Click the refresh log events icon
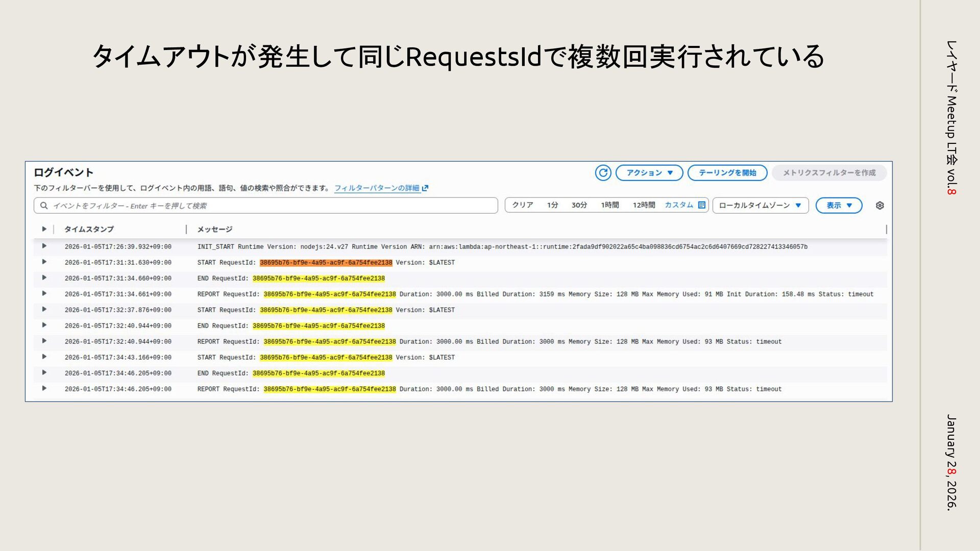 click(603, 173)
